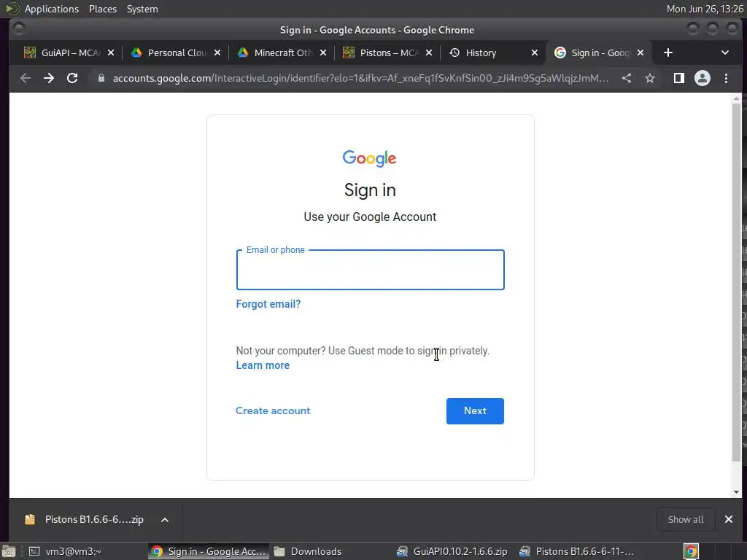Click Show all downloads
The width and height of the screenshot is (747, 560).
686,519
